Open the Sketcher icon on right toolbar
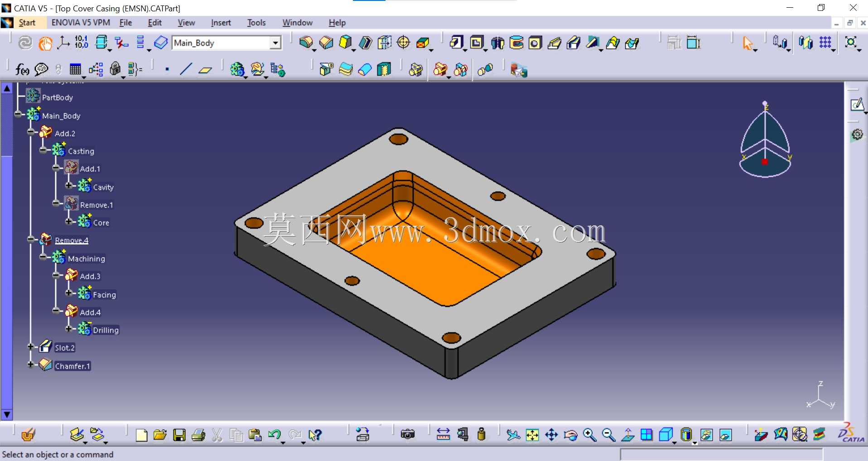Viewport: 868px width, 461px height. coord(857,105)
